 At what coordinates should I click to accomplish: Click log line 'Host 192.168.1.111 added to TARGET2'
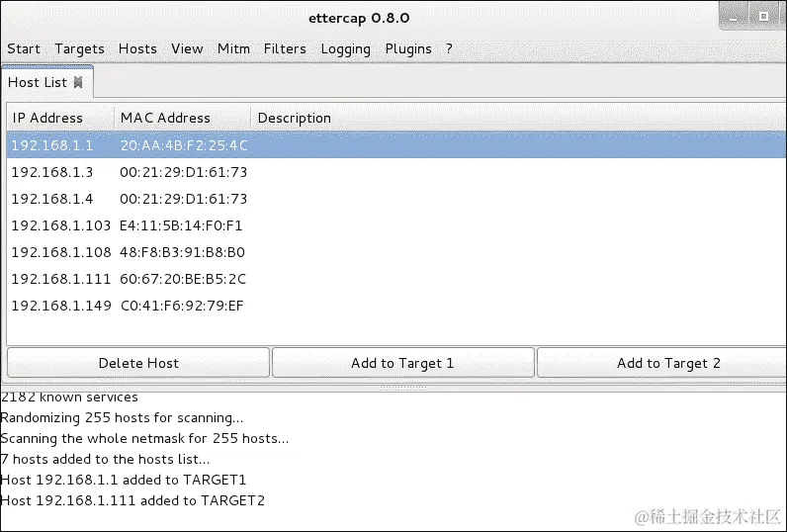[x=132, y=500]
